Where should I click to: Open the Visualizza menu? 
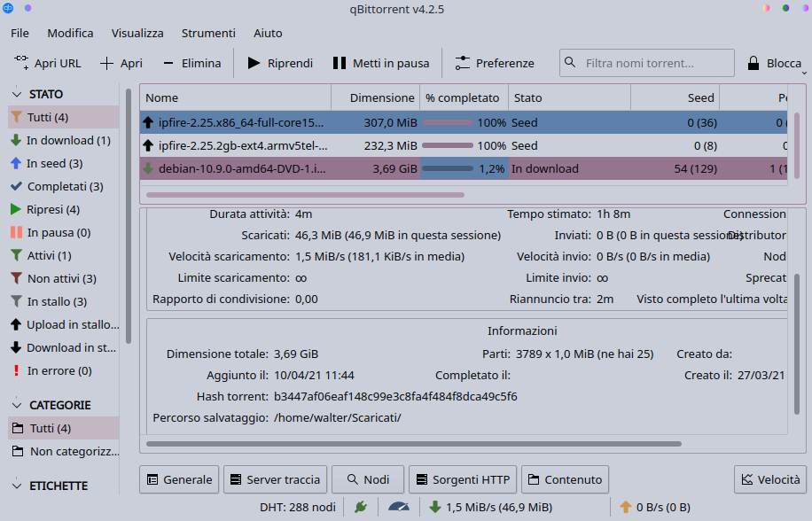click(137, 33)
